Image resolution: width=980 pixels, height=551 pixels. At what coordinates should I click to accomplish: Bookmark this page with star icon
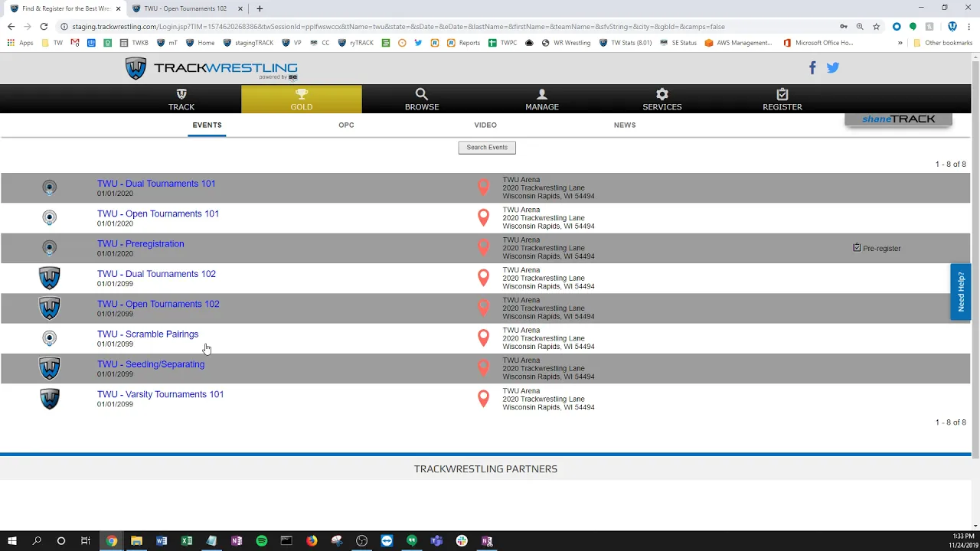(877, 26)
